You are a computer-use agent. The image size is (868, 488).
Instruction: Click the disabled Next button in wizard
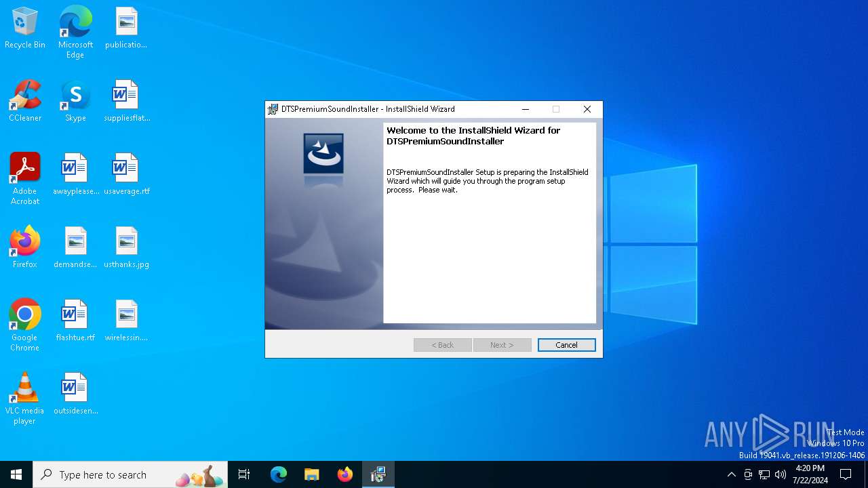coord(502,345)
